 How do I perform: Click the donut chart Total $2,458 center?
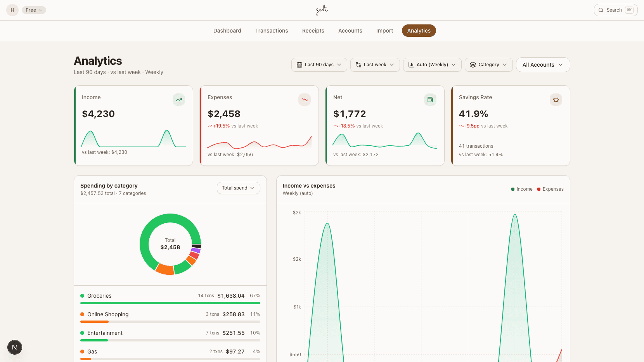(x=170, y=244)
